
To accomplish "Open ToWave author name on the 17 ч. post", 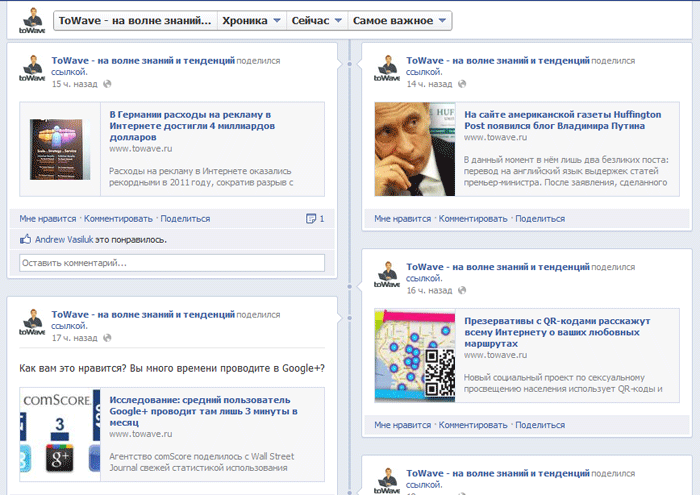I will coord(143,315).
